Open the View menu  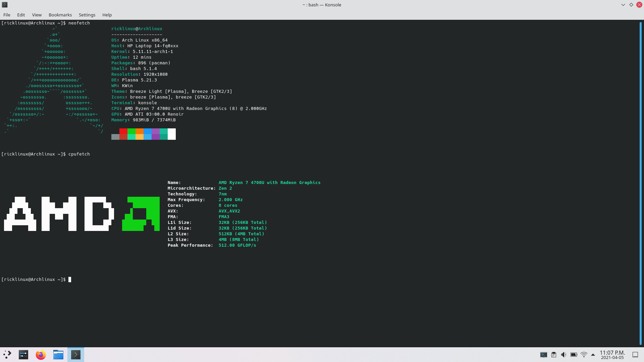pos(37,15)
